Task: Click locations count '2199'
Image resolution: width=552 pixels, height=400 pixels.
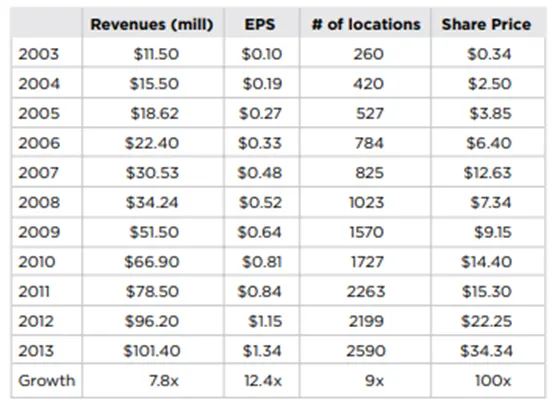Action: pyautogui.click(x=366, y=321)
